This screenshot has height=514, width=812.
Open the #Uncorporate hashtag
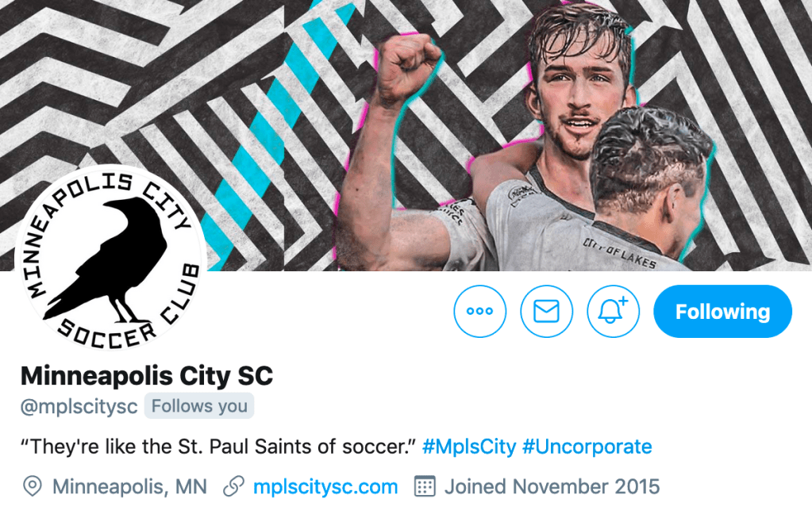point(587,447)
